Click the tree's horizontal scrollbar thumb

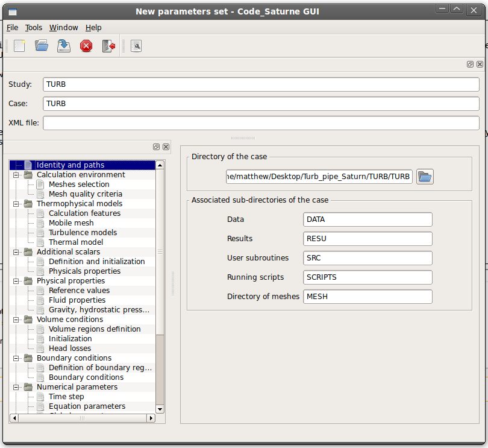pos(83,418)
